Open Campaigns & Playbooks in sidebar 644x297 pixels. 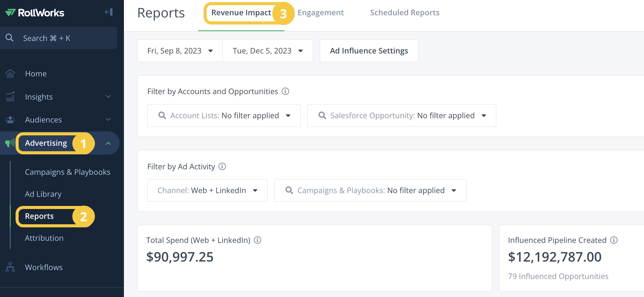68,172
